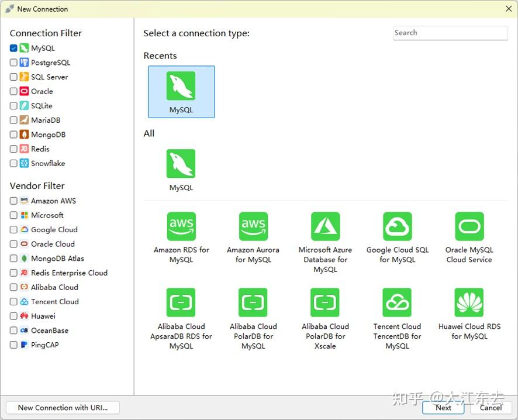
Task: Click the MongoDB Atlas vendor icon
Action: pyautogui.click(x=24, y=259)
